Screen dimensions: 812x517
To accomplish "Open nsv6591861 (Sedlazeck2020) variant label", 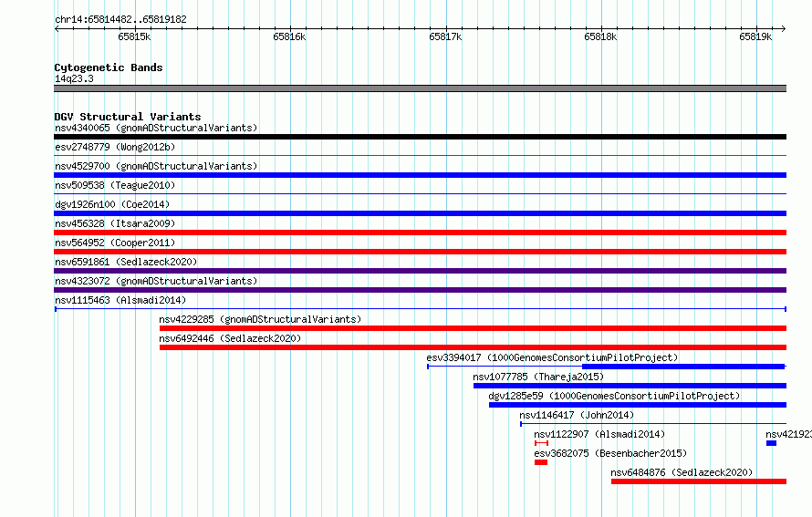I will pyautogui.click(x=126, y=262).
